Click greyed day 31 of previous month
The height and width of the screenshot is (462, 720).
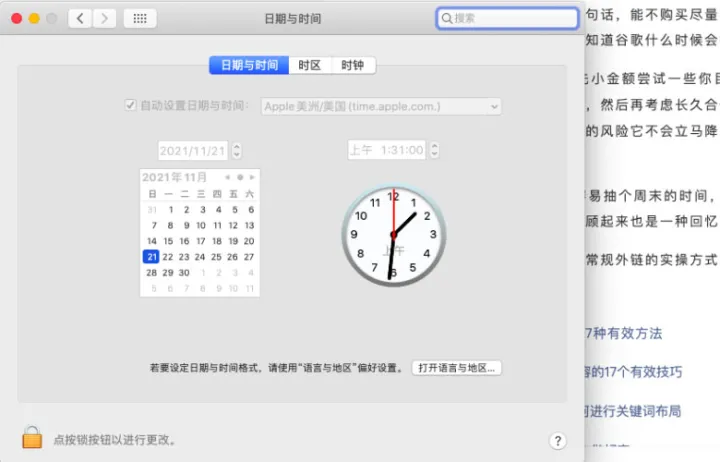[152, 210]
